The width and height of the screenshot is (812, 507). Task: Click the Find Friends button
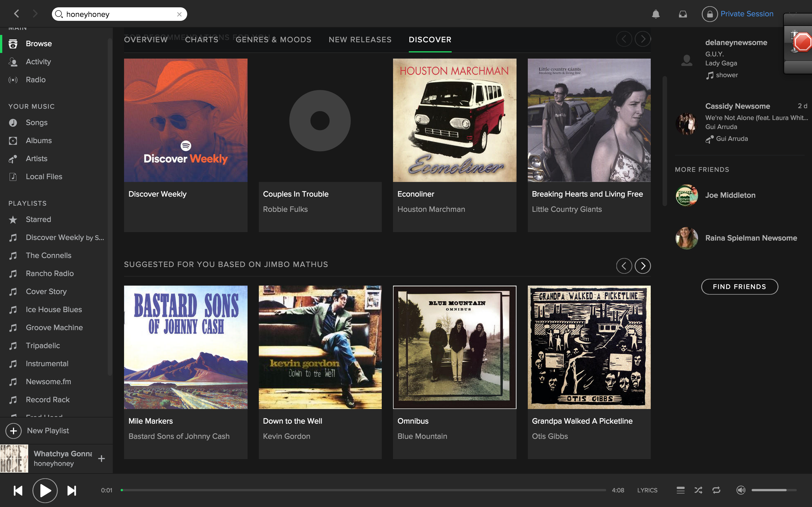tap(739, 287)
